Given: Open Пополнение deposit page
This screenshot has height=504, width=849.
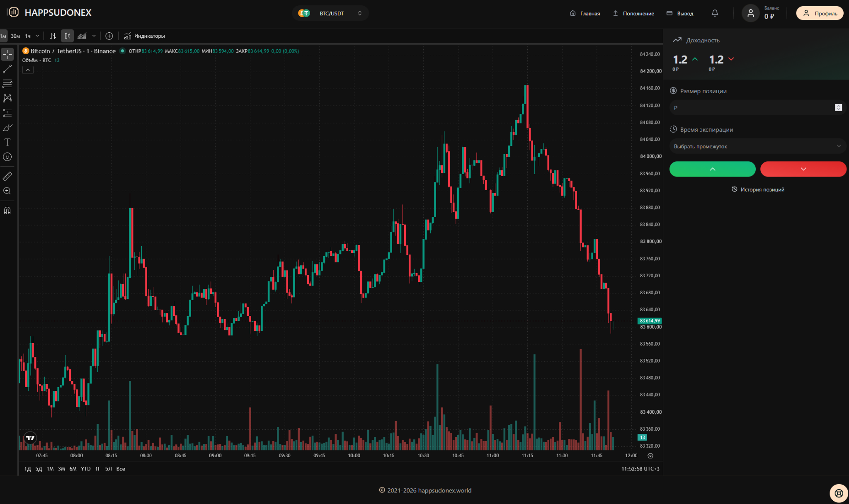Looking at the screenshot, I should (x=633, y=13).
